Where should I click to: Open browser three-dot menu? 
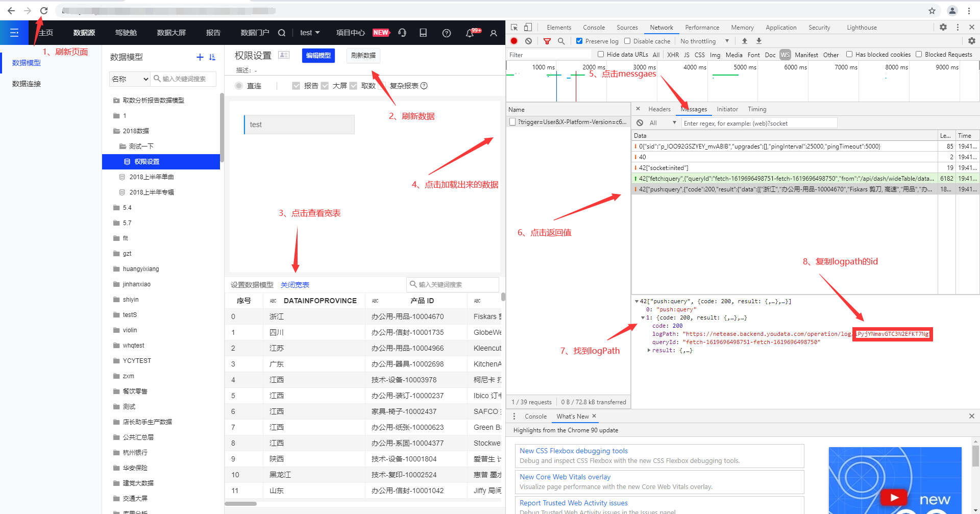(969, 11)
